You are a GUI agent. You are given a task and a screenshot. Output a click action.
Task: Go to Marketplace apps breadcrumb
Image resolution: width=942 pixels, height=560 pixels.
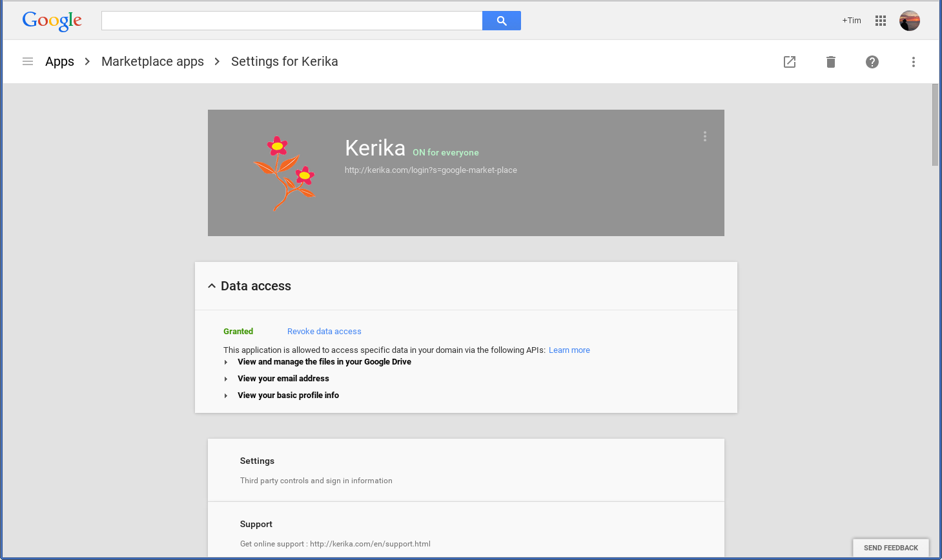click(x=152, y=61)
